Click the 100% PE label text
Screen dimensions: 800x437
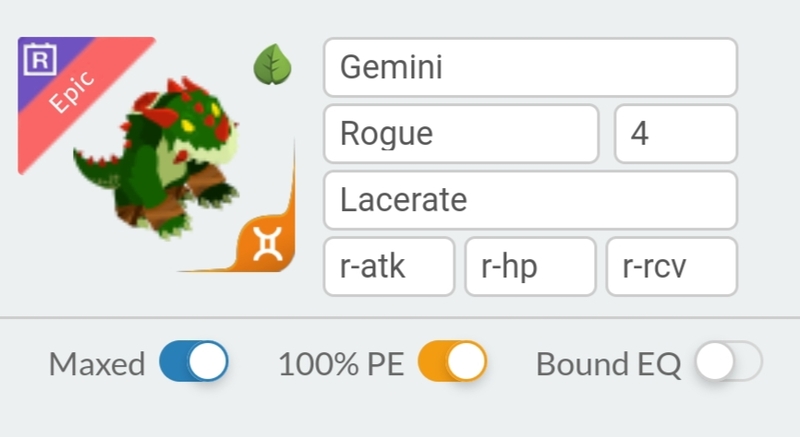(x=341, y=364)
